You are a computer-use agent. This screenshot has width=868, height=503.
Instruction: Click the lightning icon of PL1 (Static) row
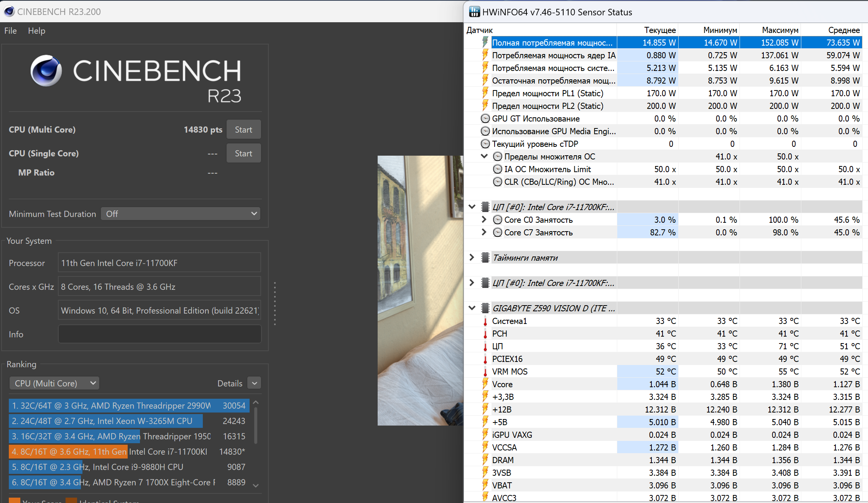pyautogui.click(x=485, y=93)
